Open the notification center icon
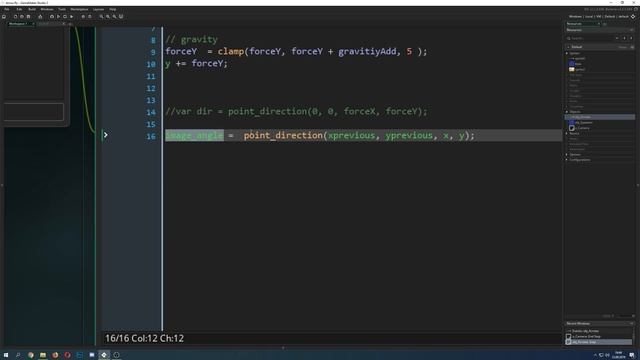This screenshot has width=640, height=360. click(x=632, y=356)
